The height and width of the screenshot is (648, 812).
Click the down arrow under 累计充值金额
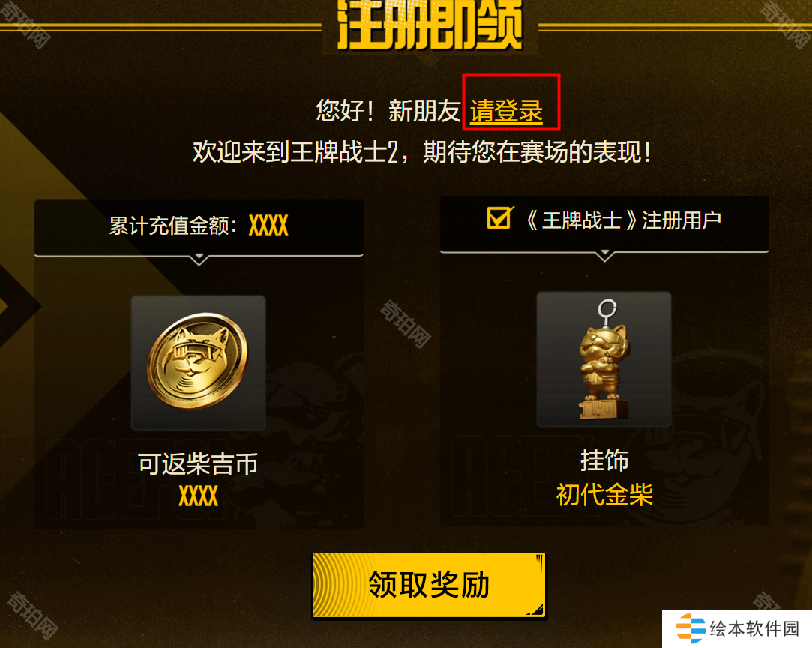click(x=199, y=259)
